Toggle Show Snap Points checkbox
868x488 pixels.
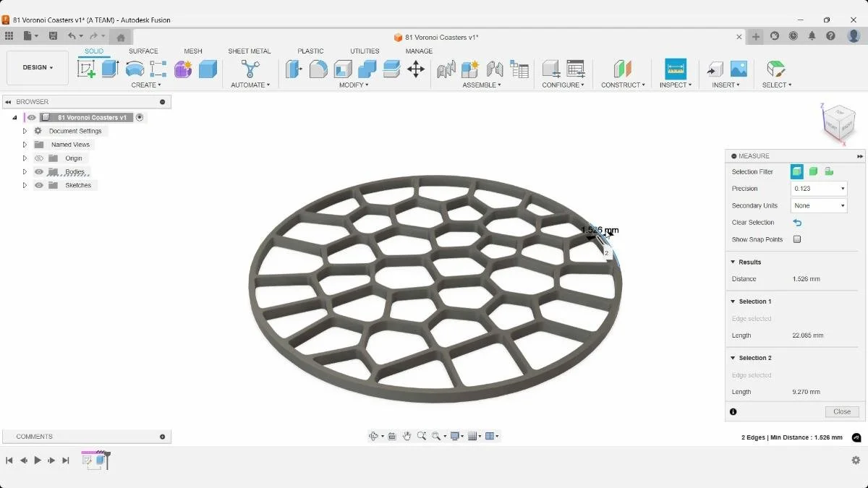tap(797, 239)
